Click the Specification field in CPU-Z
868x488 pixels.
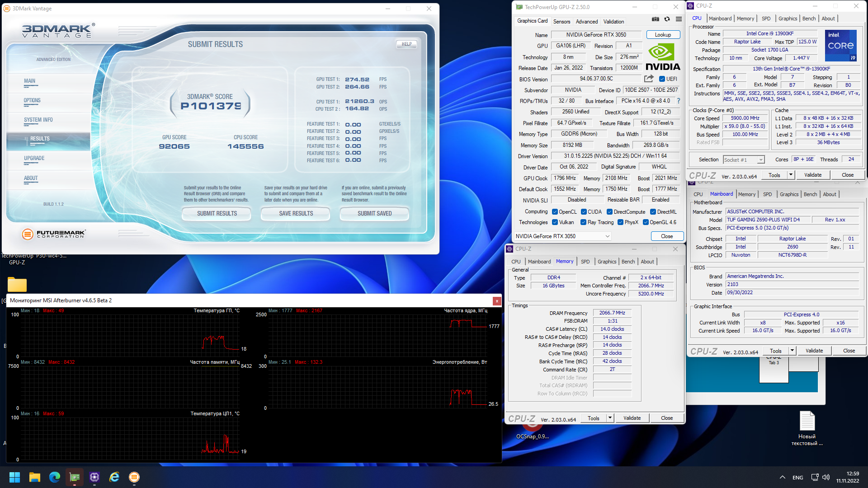(x=791, y=69)
